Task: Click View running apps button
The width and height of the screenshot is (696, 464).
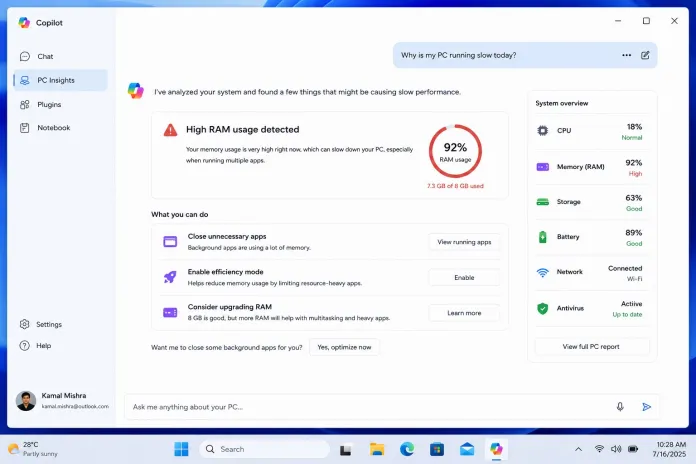Action: tap(464, 242)
